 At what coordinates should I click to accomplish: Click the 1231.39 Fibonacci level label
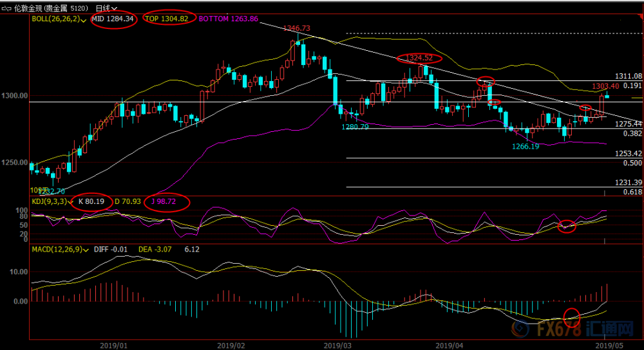click(x=629, y=183)
